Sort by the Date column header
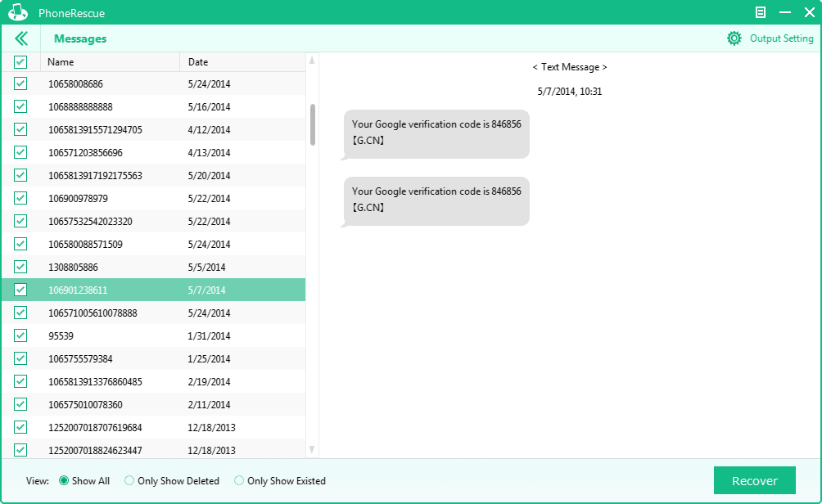Screen dimensions: 822x504 pos(242,62)
